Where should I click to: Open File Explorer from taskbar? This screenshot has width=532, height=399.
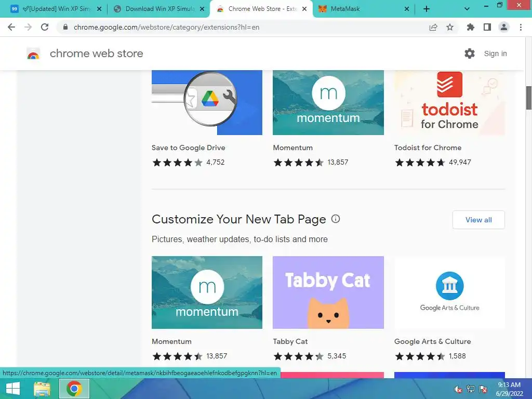coord(42,389)
